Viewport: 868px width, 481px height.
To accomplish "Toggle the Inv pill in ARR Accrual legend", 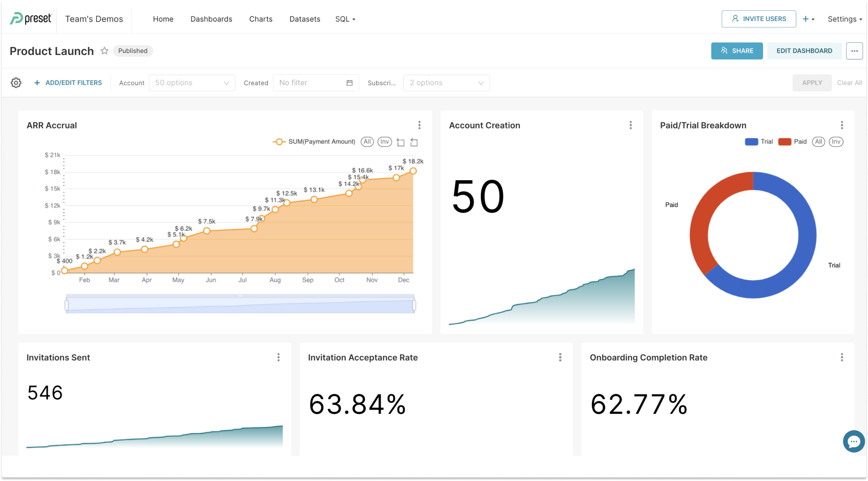I will coord(384,141).
